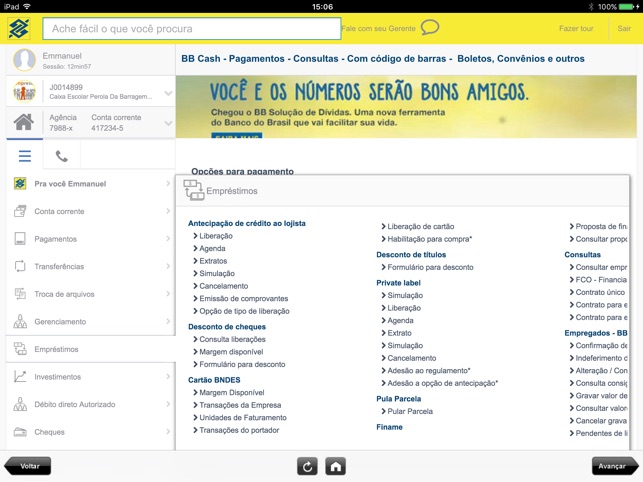This screenshot has height=482, width=643.
Task: Click Sair to log out
Action: [624, 28]
